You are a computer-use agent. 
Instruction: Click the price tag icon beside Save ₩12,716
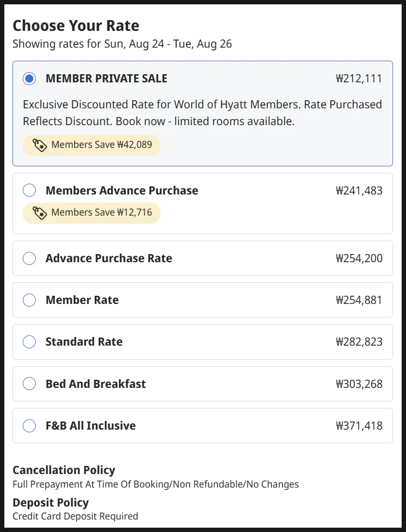[x=40, y=213]
